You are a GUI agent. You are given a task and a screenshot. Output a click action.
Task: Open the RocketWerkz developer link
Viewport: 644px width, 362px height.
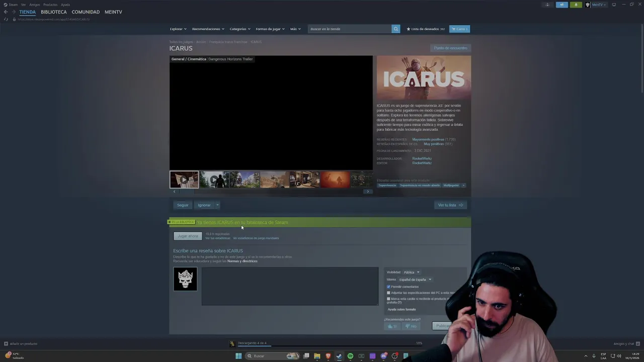(422, 158)
